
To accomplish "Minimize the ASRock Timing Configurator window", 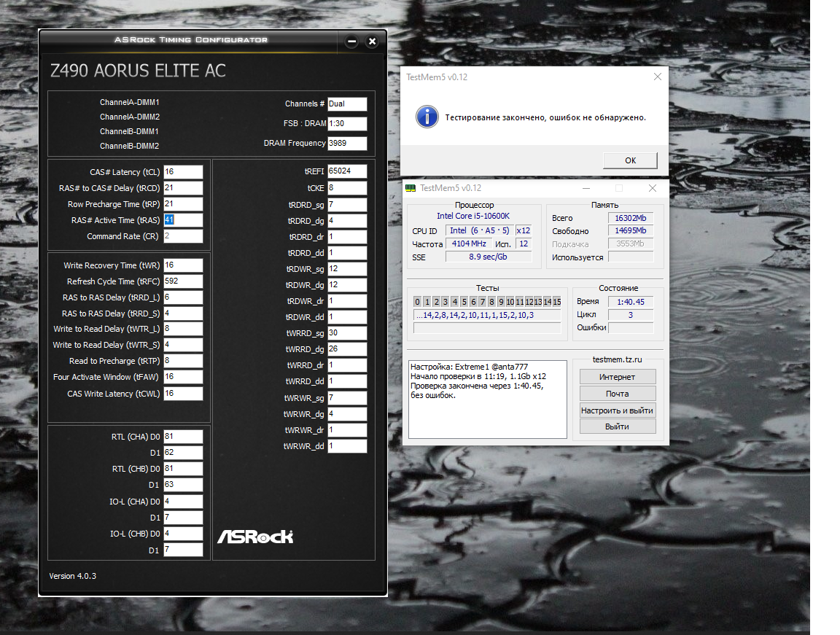I will point(351,42).
